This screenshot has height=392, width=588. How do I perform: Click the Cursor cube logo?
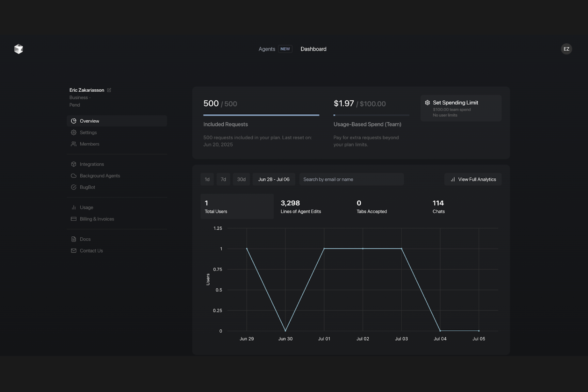[x=19, y=49]
